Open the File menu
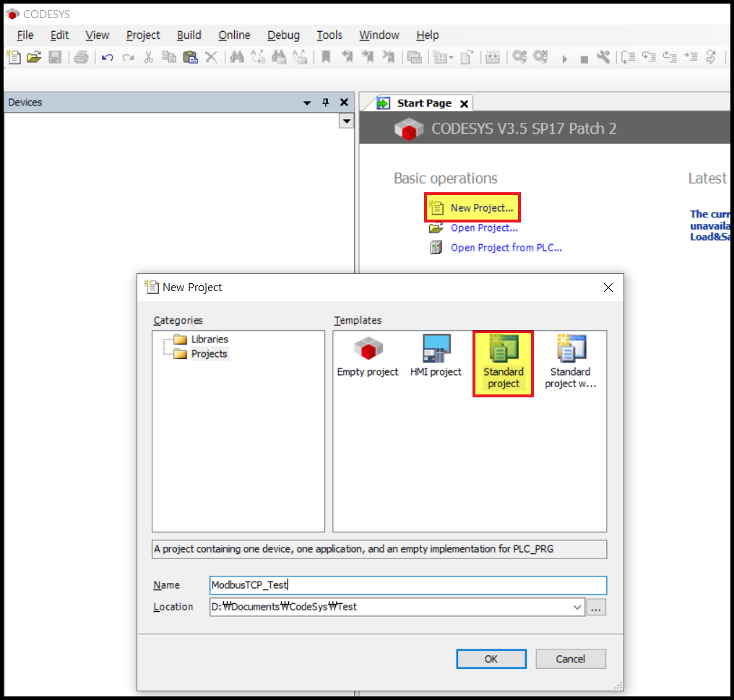The image size is (734, 700). click(x=25, y=35)
